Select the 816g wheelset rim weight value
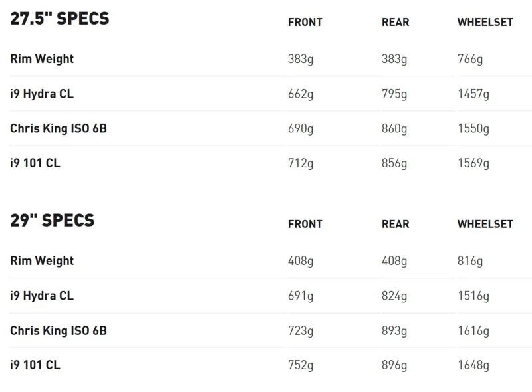This screenshot has height=392, width=532. point(470,261)
